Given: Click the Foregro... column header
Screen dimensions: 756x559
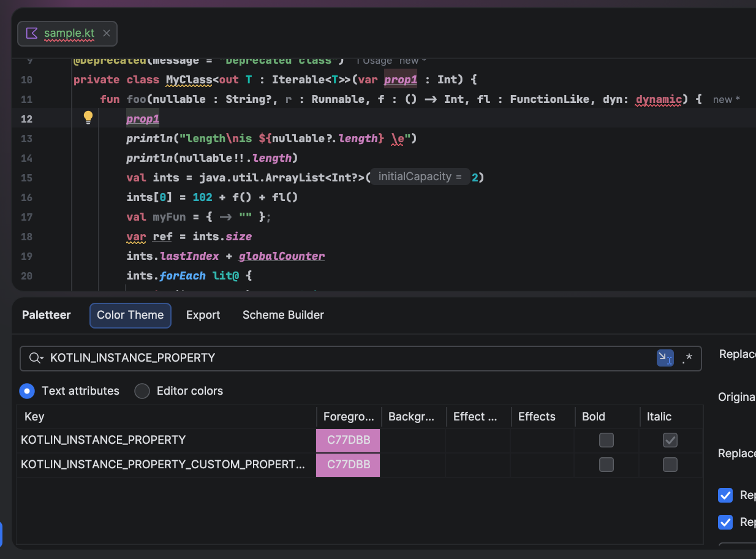Looking at the screenshot, I should (x=349, y=417).
